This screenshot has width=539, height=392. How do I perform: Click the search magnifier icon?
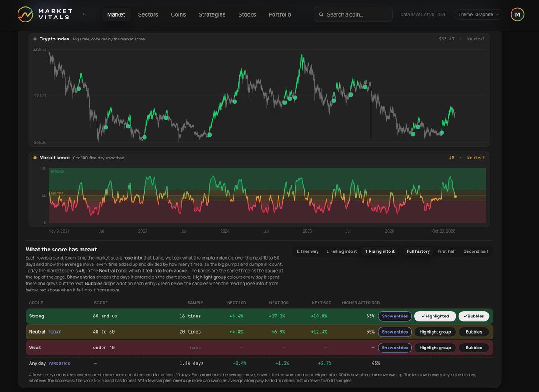(x=321, y=14)
